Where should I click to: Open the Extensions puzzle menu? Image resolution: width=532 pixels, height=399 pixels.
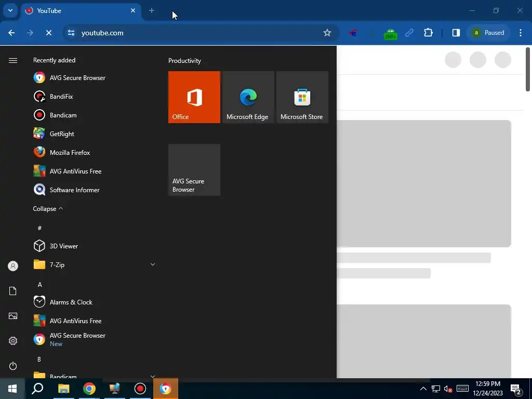(428, 33)
